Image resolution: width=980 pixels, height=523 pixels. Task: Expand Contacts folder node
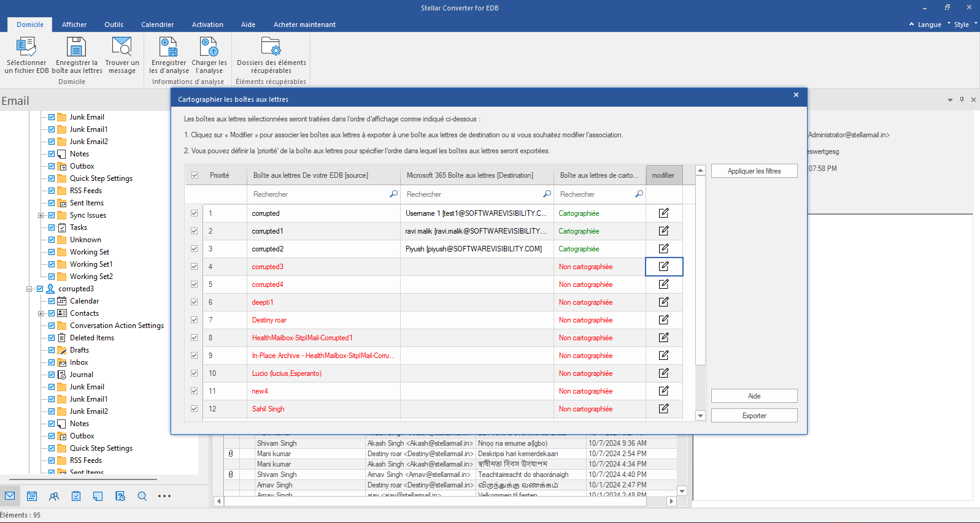[x=41, y=313]
